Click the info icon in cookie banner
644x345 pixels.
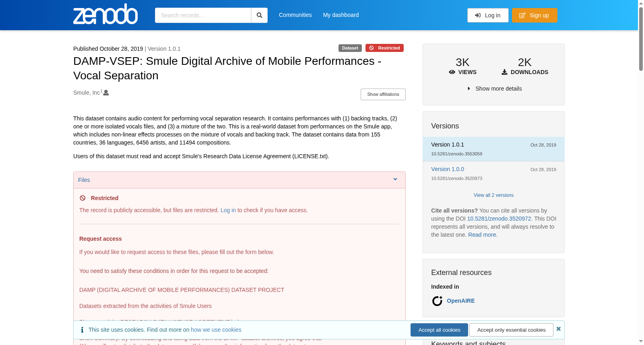(82, 330)
